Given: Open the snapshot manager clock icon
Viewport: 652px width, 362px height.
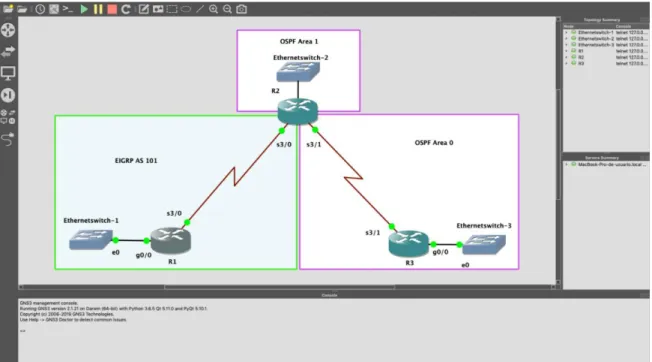Looking at the screenshot, I should 40,9.
